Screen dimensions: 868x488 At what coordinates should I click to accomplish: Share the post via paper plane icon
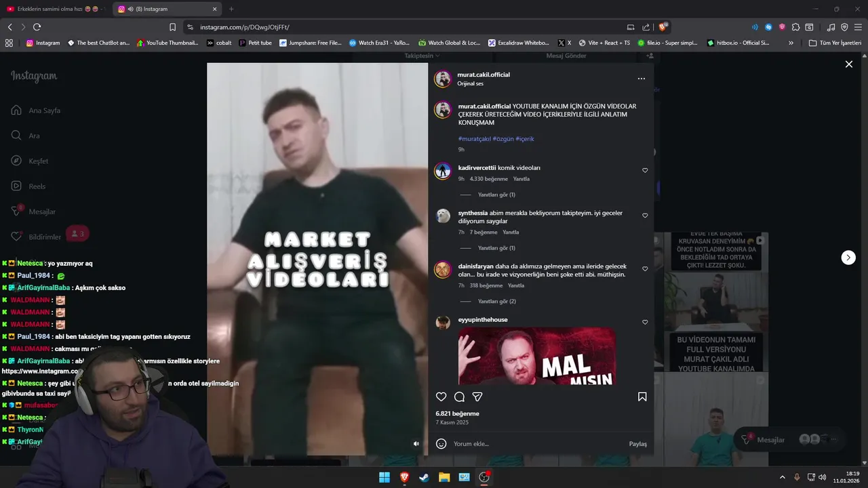click(x=477, y=397)
